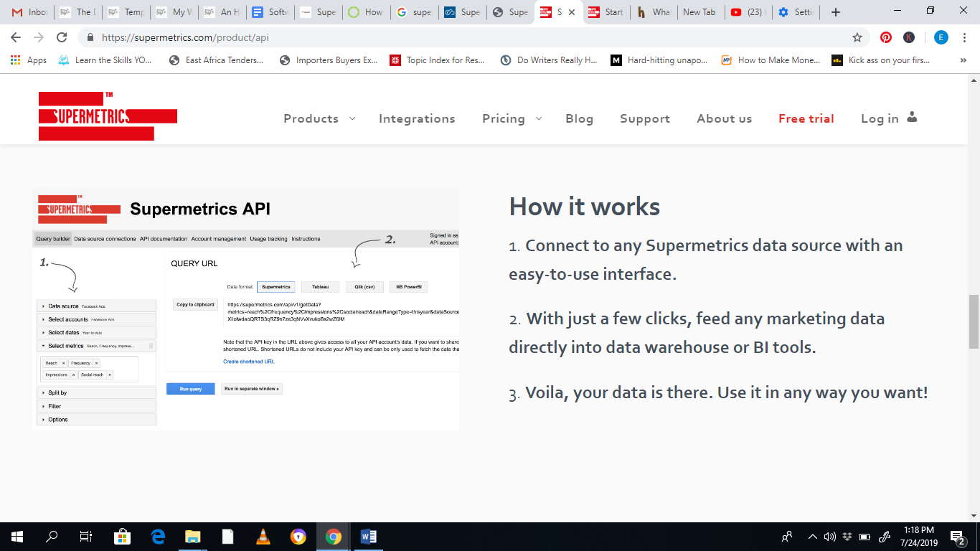
Task: Open the People icon in the system tray
Action: pyautogui.click(x=787, y=537)
